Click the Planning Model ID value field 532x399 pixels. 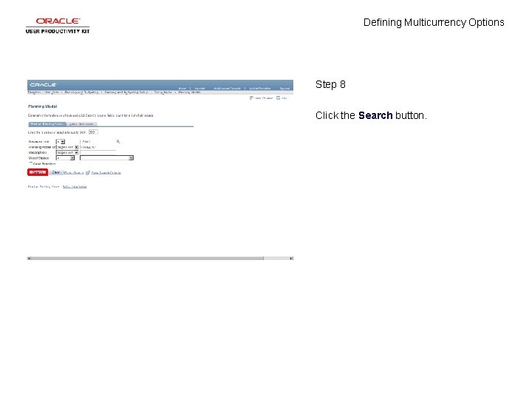coord(98,147)
